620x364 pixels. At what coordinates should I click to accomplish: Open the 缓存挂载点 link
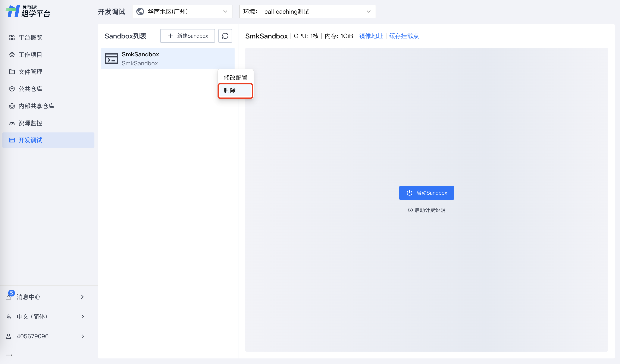click(x=404, y=36)
